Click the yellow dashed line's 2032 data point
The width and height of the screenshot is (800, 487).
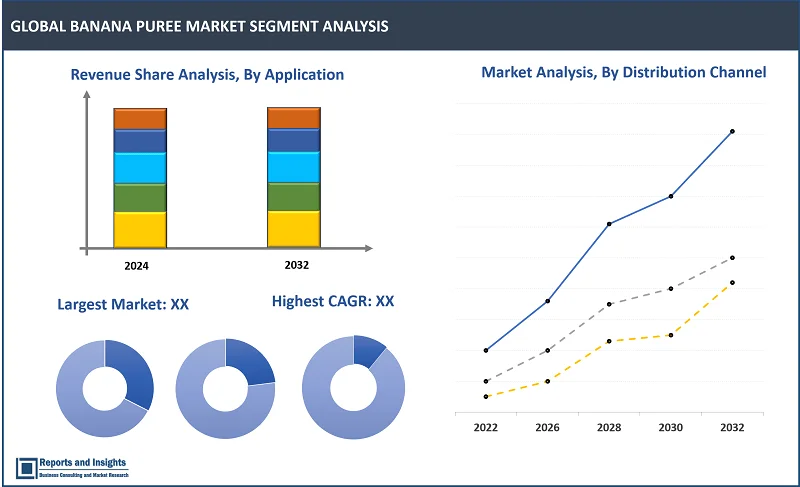tap(732, 283)
